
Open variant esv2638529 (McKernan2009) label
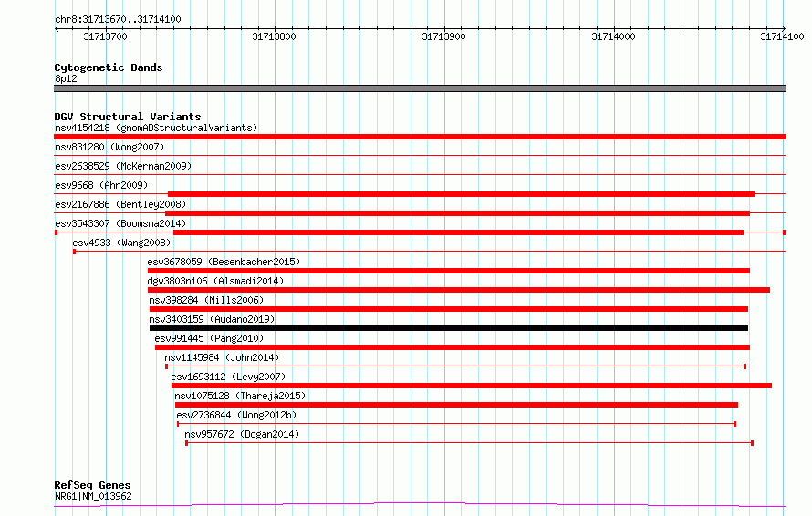123,166
